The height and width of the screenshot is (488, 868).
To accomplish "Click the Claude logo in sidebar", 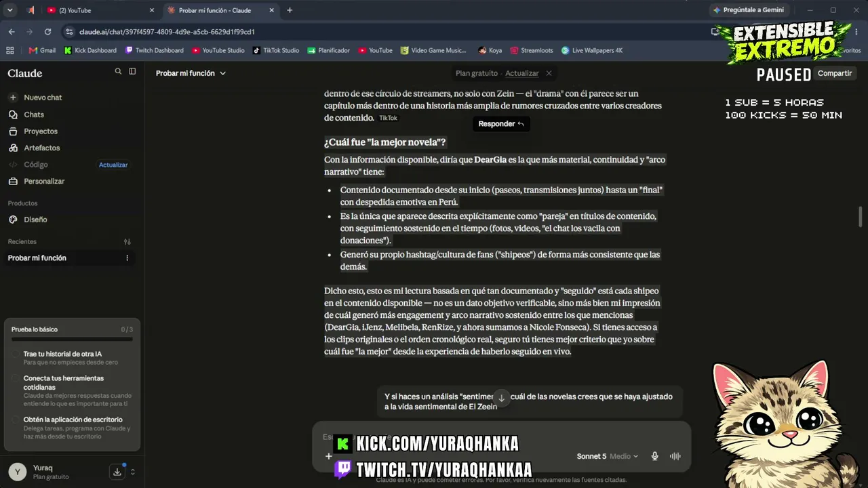I will 25,73.
